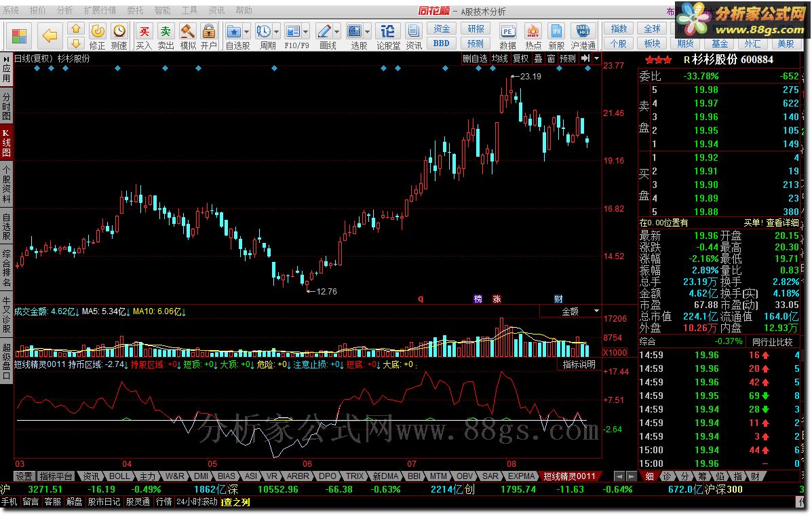Open the 沪港通 icon
This screenshot has height=515, width=812.
583,32
